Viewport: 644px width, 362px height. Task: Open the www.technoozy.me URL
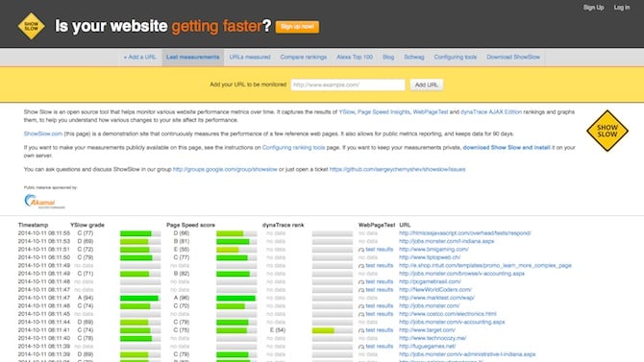point(433,338)
